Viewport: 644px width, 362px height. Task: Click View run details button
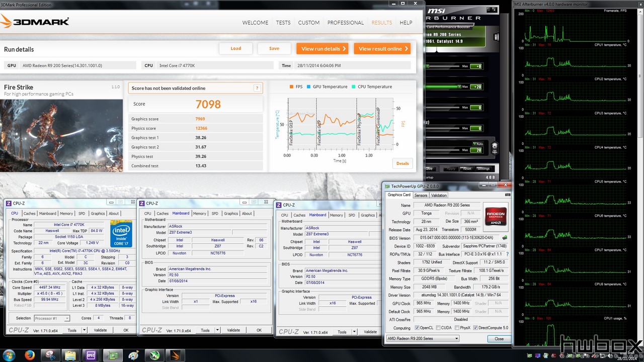(x=322, y=49)
